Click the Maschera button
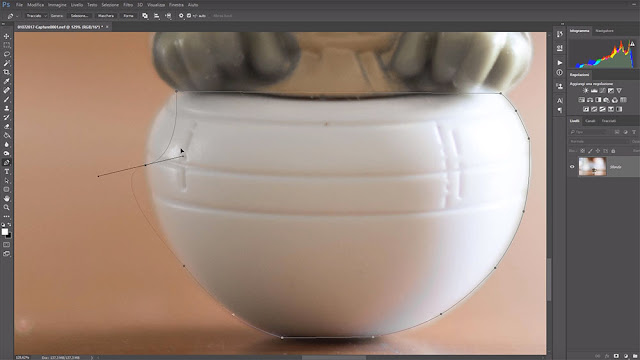Image resolution: width=640 pixels, height=360 pixels. pyautogui.click(x=106, y=16)
